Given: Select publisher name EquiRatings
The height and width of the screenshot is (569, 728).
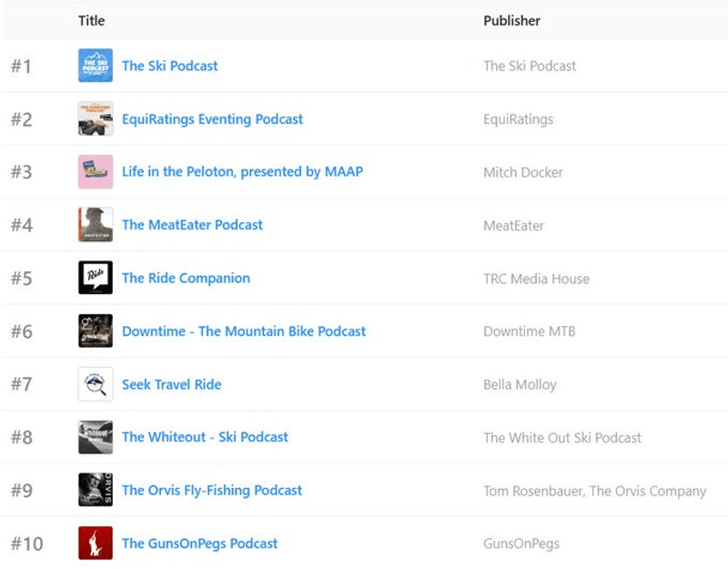Looking at the screenshot, I should [518, 119].
